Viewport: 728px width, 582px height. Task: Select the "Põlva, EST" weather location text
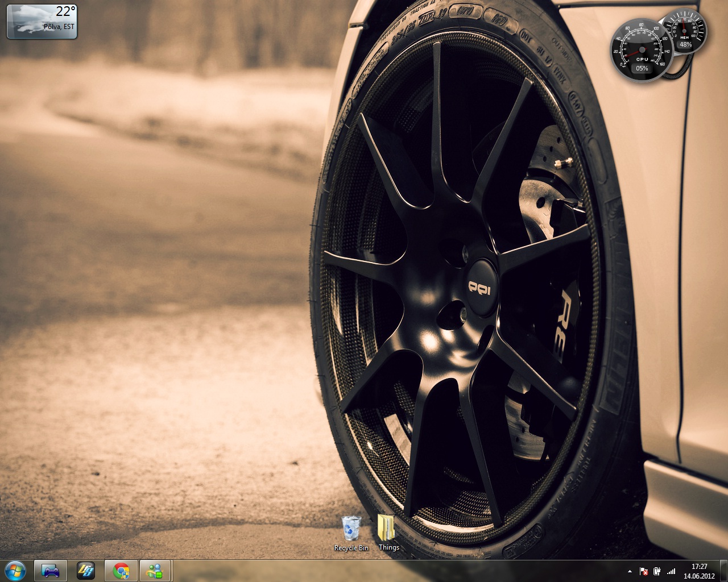pos(59,27)
